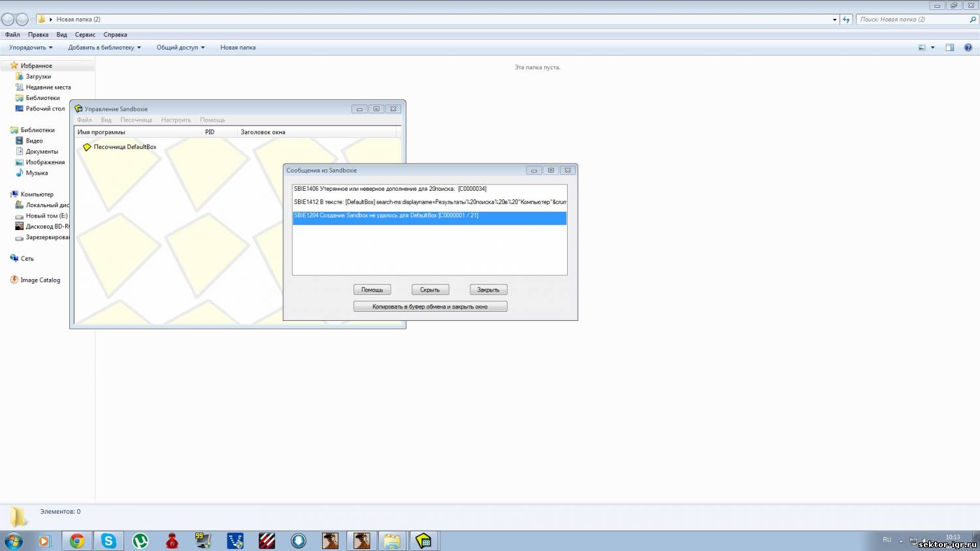
Task: Click the RU language indicator in system tray
Action: click(x=887, y=540)
